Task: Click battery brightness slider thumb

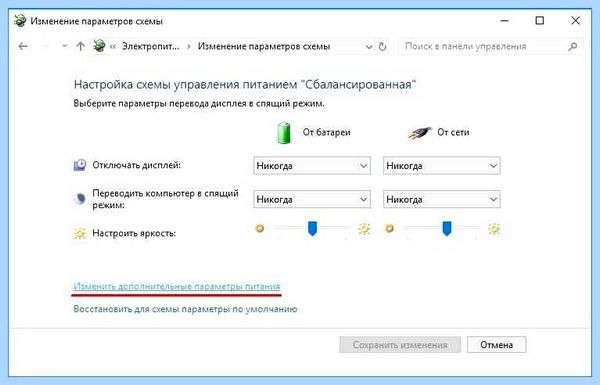Action: coord(313,228)
